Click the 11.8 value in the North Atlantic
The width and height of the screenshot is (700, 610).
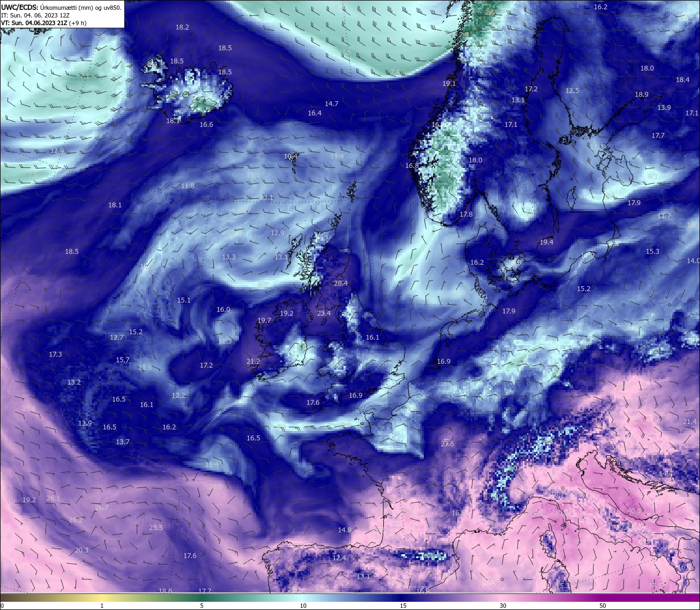pyautogui.click(x=188, y=186)
